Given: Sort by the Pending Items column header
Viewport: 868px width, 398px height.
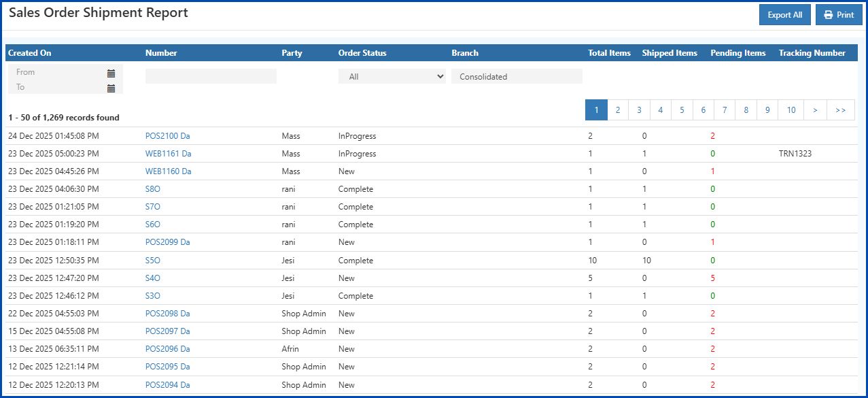Looking at the screenshot, I should pyautogui.click(x=738, y=52).
